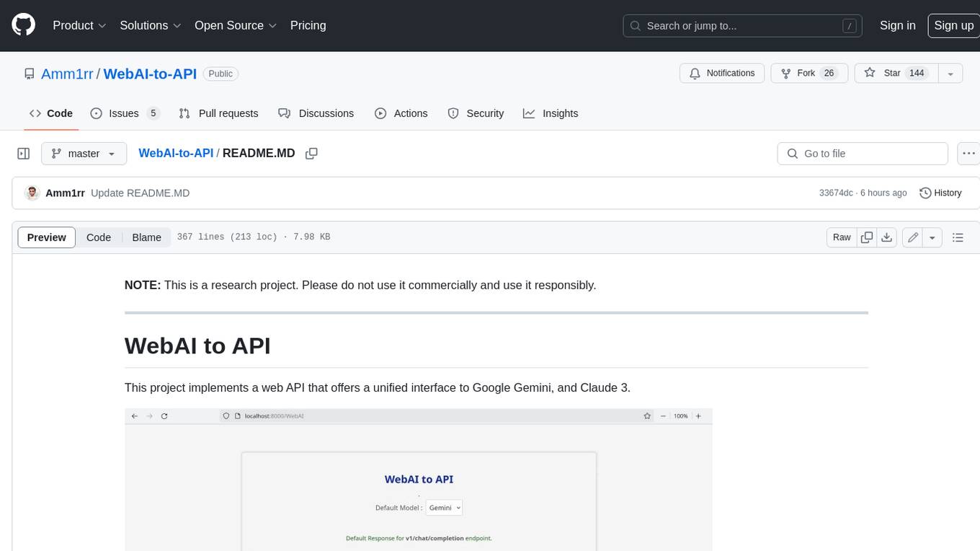Select the Code view
Screen dimensions: 980x551
[x=99, y=237]
